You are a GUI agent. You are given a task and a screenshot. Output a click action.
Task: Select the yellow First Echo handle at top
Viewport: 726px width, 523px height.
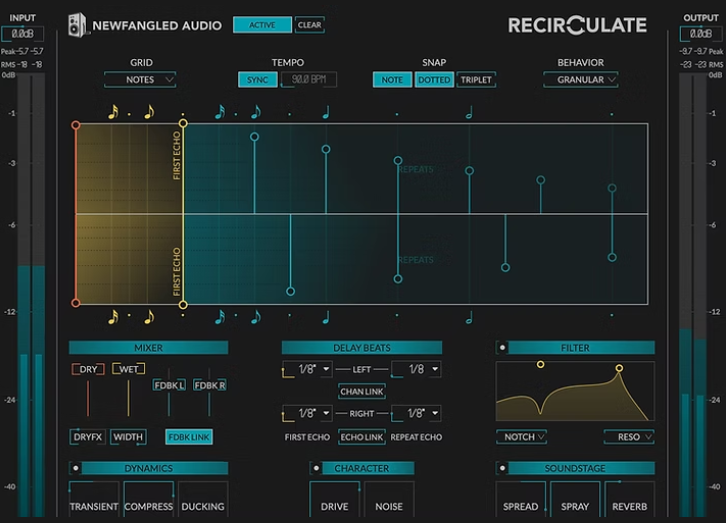(x=183, y=123)
